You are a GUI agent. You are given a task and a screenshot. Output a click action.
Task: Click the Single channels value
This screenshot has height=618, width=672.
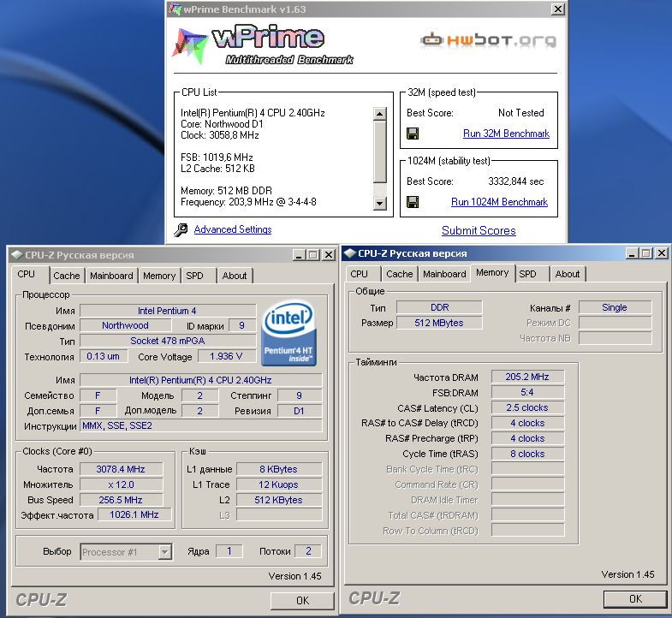tap(615, 307)
